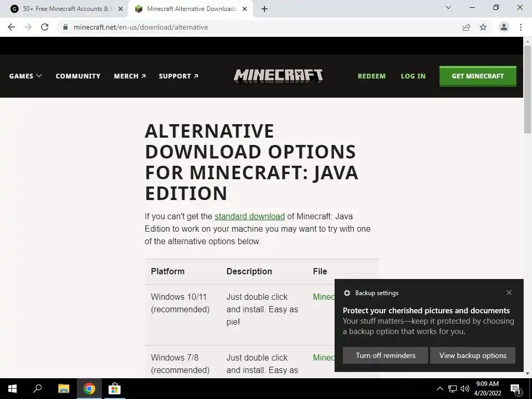Click LOG IN in the header

pyautogui.click(x=413, y=76)
